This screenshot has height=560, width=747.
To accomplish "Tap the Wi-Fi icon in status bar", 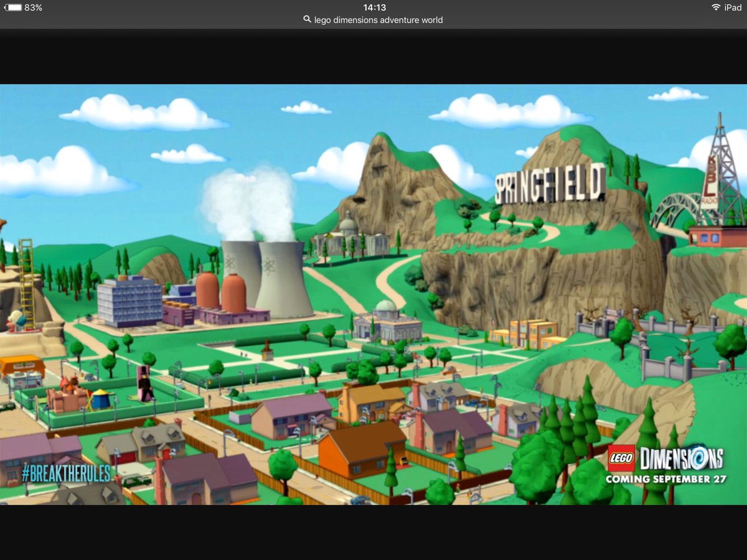I will (x=716, y=7).
